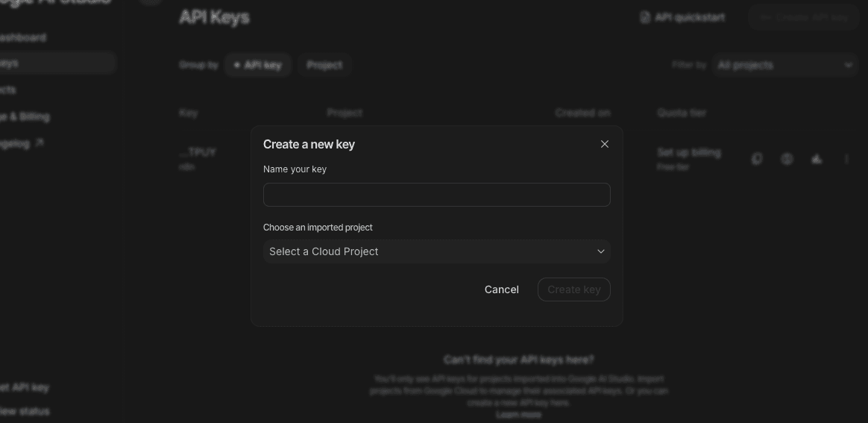Click the round icon beside the copy icon

coord(787,159)
